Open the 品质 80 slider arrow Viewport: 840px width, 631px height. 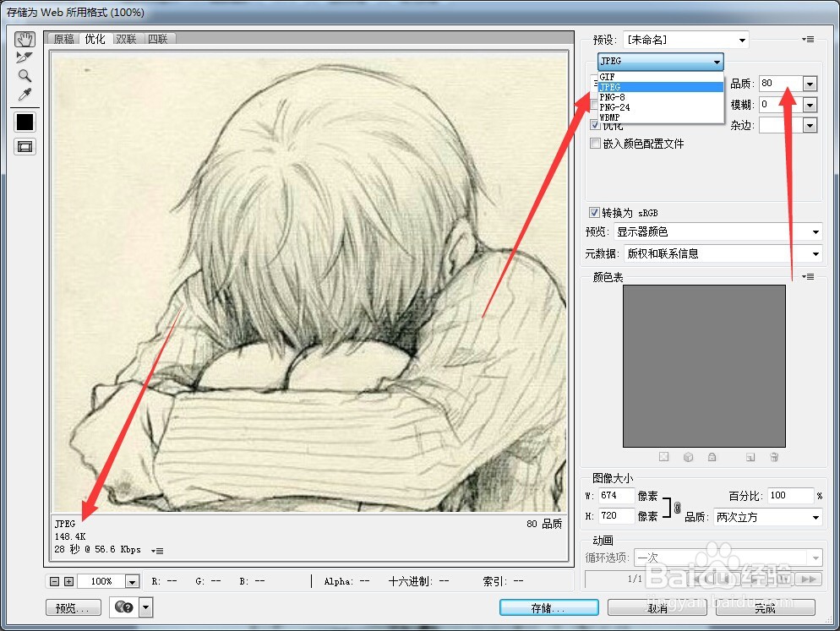[x=810, y=84]
